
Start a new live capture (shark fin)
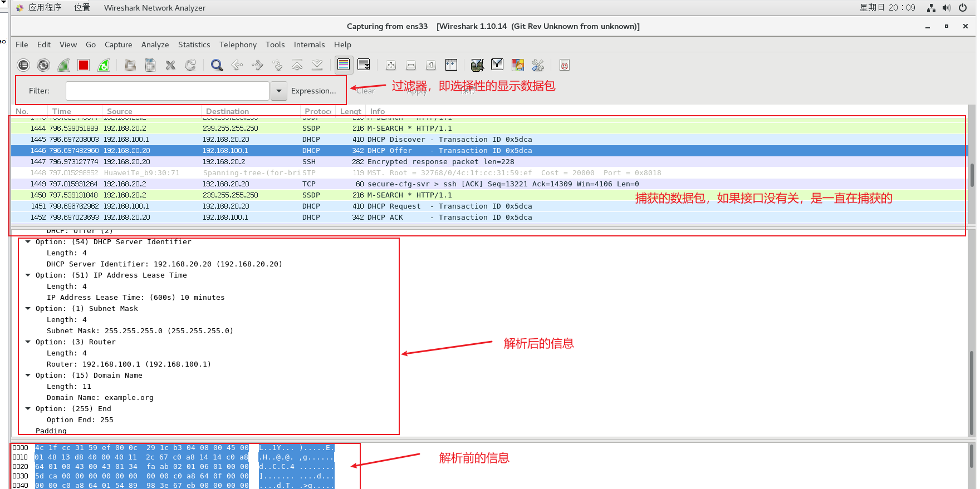coord(63,65)
